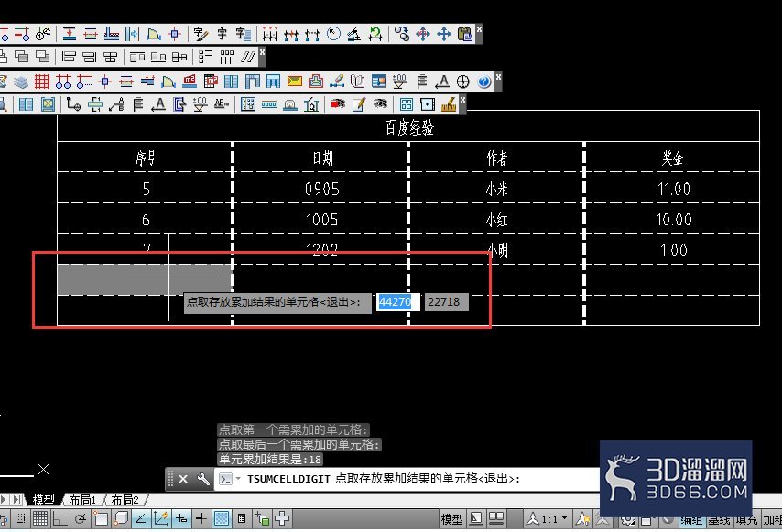This screenshot has height=532, width=782.
Task: Click the green rotate arrows dimension icon
Action: (x=375, y=34)
